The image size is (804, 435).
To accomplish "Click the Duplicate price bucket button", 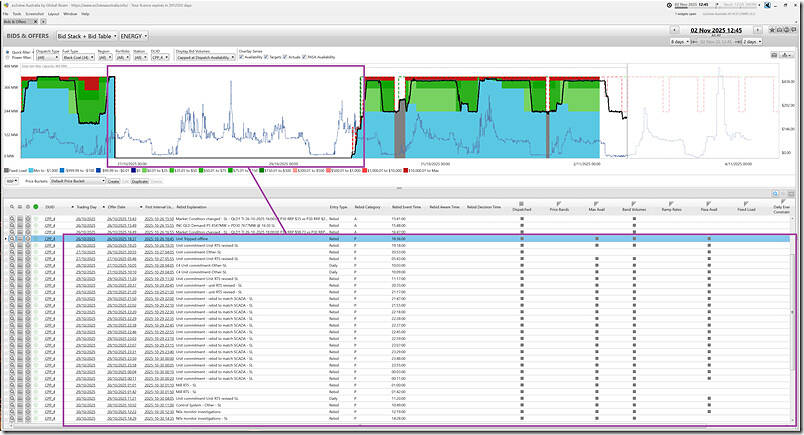I will pyautogui.click(x=139, y=181).
